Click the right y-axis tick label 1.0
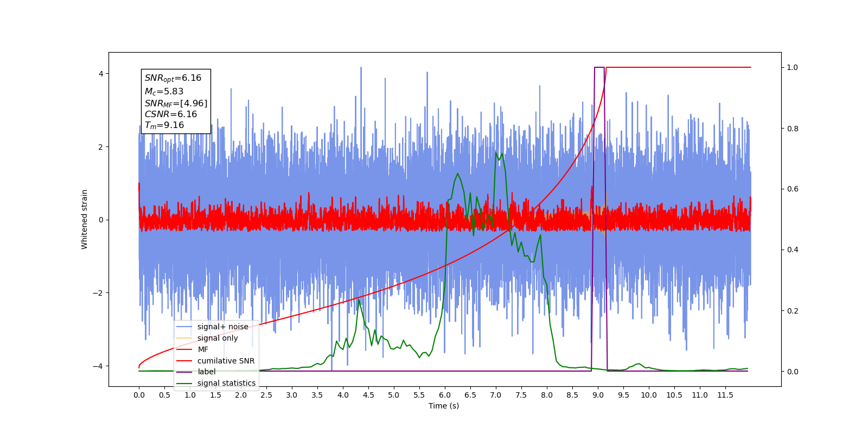Image resolution: width=868 pixels, height=434 pixels. [x=793, y=67]
